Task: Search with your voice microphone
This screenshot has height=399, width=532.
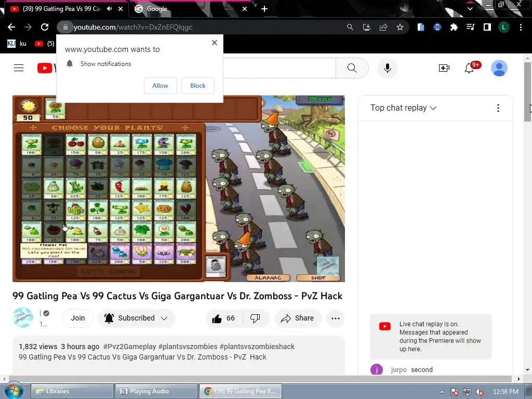Action: pos(387,68)
